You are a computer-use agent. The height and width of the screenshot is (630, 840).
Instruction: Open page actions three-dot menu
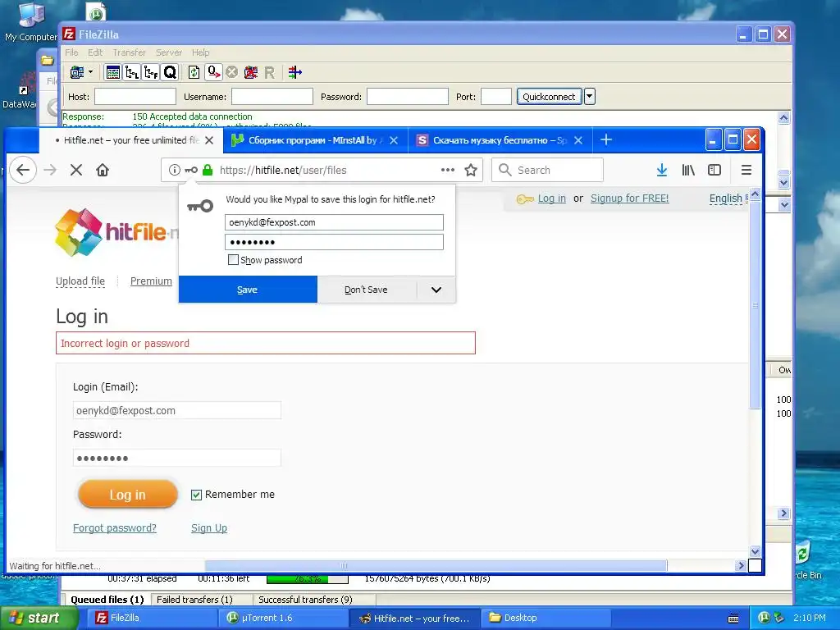tap(447, 170)
